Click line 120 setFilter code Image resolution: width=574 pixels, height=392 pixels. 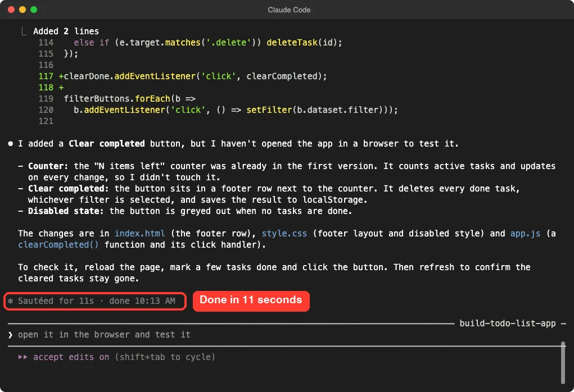[236, 110]
